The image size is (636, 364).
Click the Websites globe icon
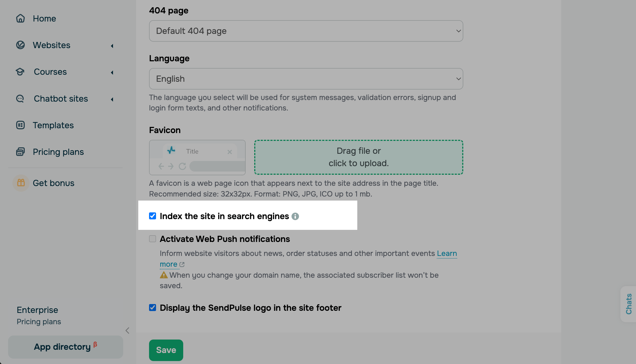pyautogui.click(x=20, y=45)
